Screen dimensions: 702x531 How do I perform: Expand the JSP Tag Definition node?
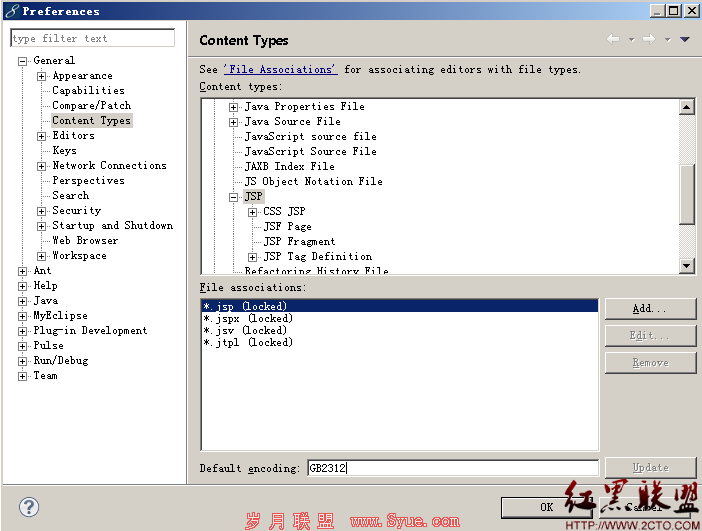click(x=253, y=257)
